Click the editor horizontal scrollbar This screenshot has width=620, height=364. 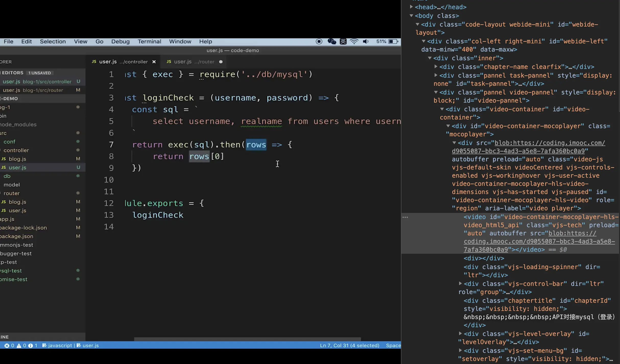click(x=247, y=339)
